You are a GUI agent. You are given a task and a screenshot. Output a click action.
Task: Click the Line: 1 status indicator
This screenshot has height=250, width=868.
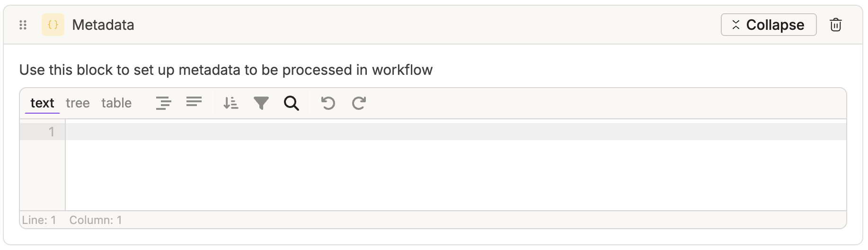click(x=39, y=220)
